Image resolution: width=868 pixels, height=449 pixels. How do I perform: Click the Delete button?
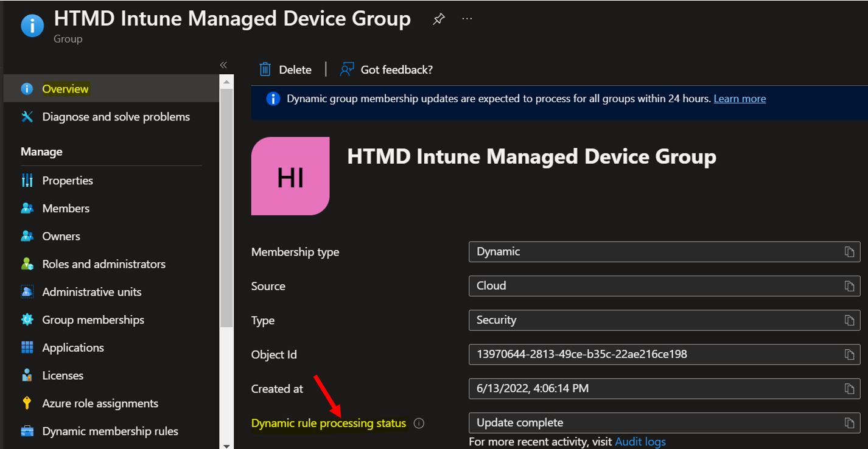[x=286, y=69]
